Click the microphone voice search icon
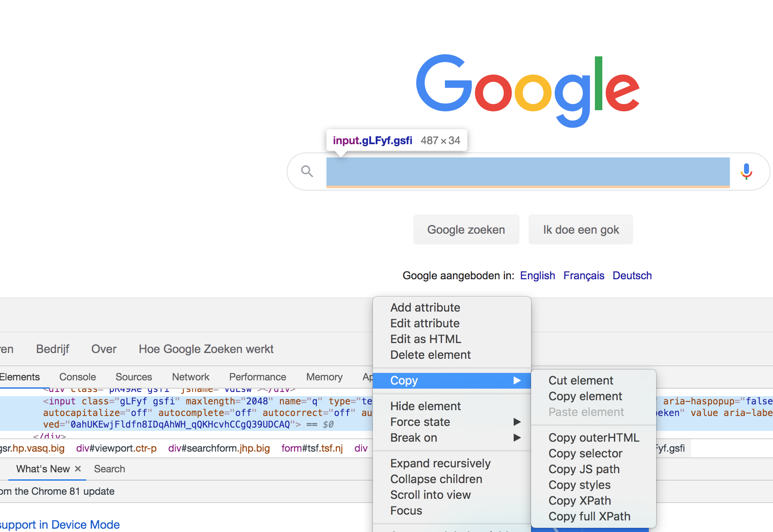773x532 pixels. 746,171
